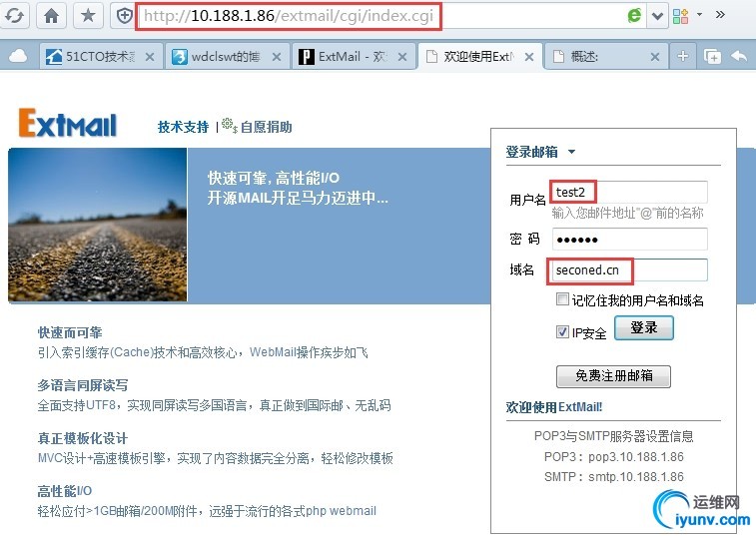This screenshot has width=756, height=536.
Task: Click the 欢迎使用ExtMail! heading
Action: (554, 407)
